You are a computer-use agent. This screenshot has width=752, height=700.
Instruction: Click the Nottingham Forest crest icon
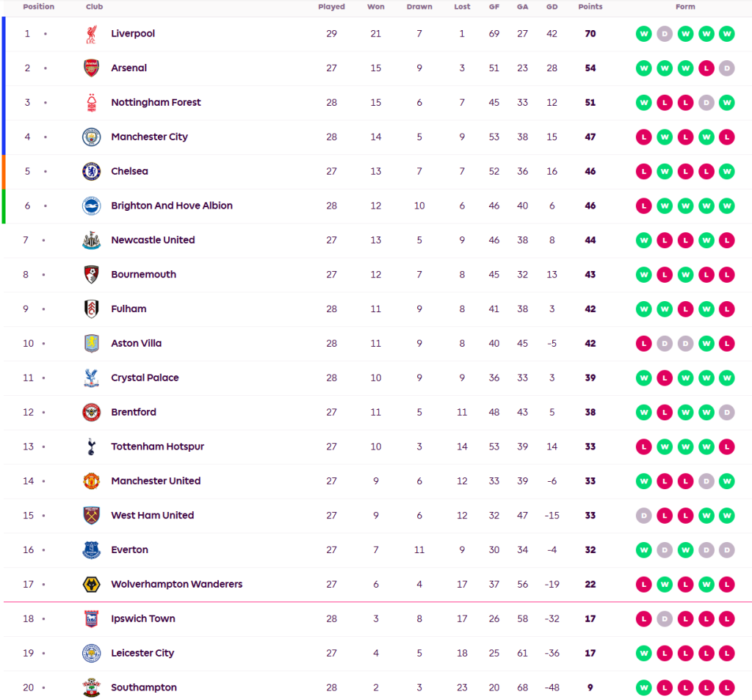click(91, 103)
